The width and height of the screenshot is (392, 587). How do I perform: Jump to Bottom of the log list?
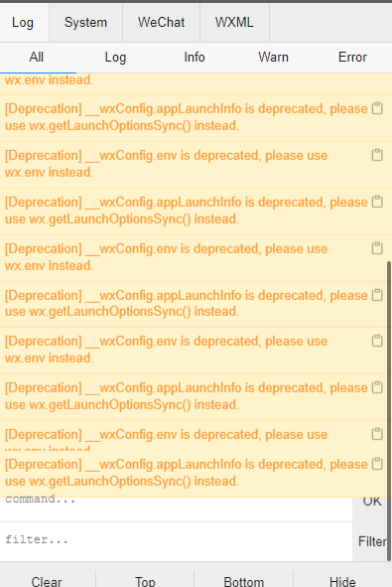click(x=244, y=581)
